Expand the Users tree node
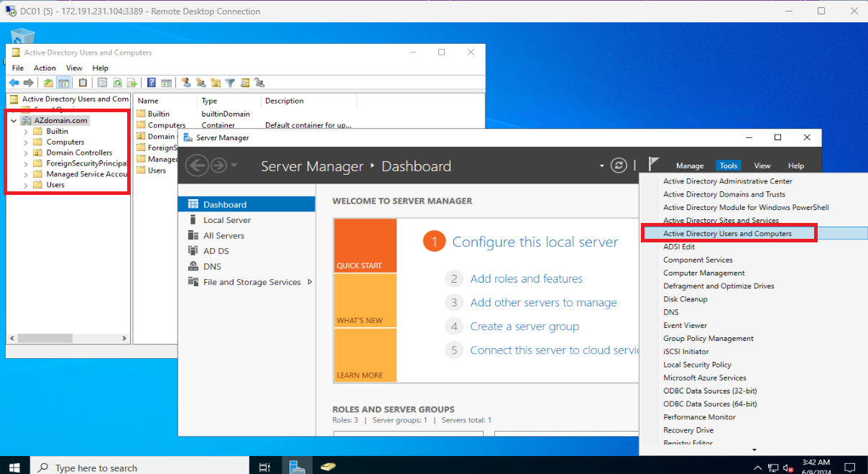Screen dimensions: 868x474 pos(27,185)
